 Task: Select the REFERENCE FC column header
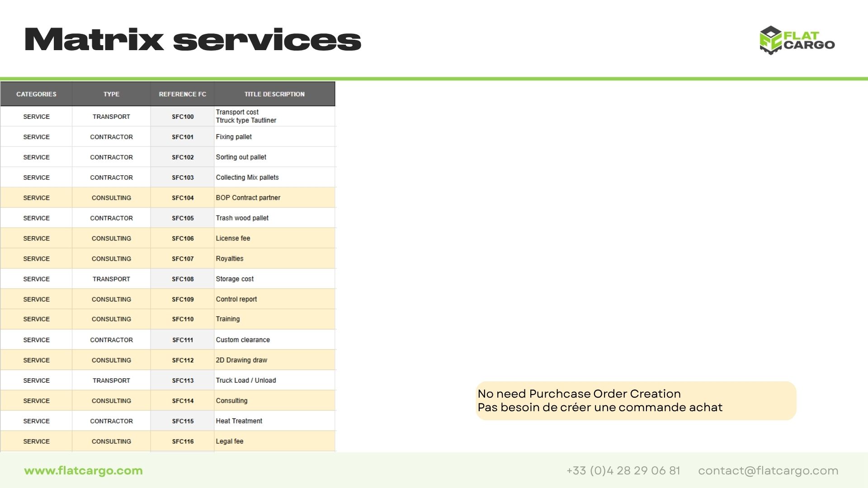(182, 94)
